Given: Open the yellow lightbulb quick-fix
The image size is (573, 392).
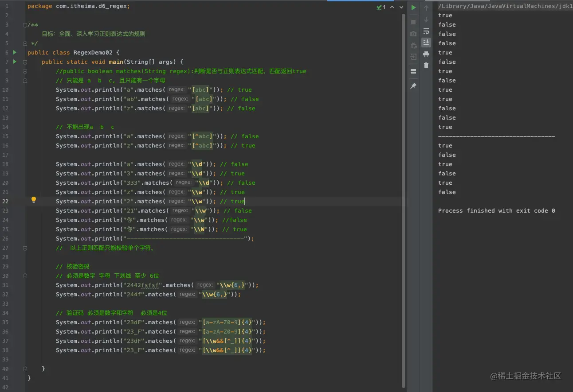Looking at the screenshot, I should [x=33, y=200].
